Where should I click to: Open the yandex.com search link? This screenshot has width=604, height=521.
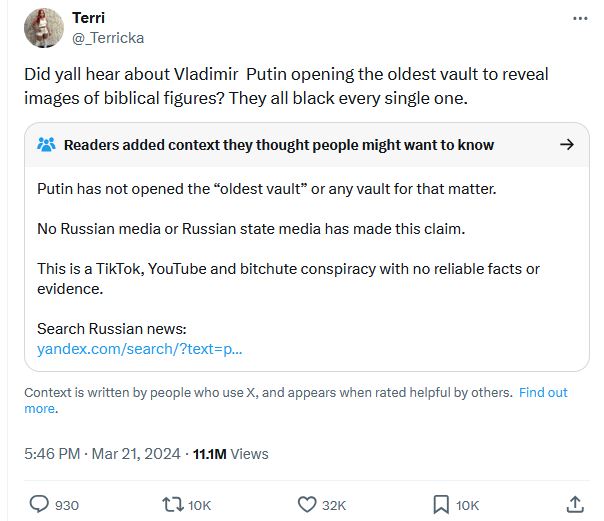139,349
